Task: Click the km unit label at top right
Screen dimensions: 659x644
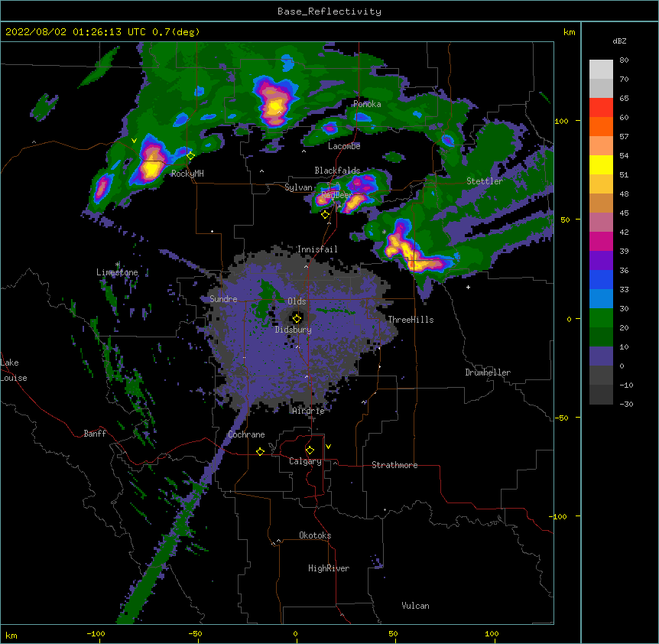Action: pyautogui.click(x=569, y=32)
